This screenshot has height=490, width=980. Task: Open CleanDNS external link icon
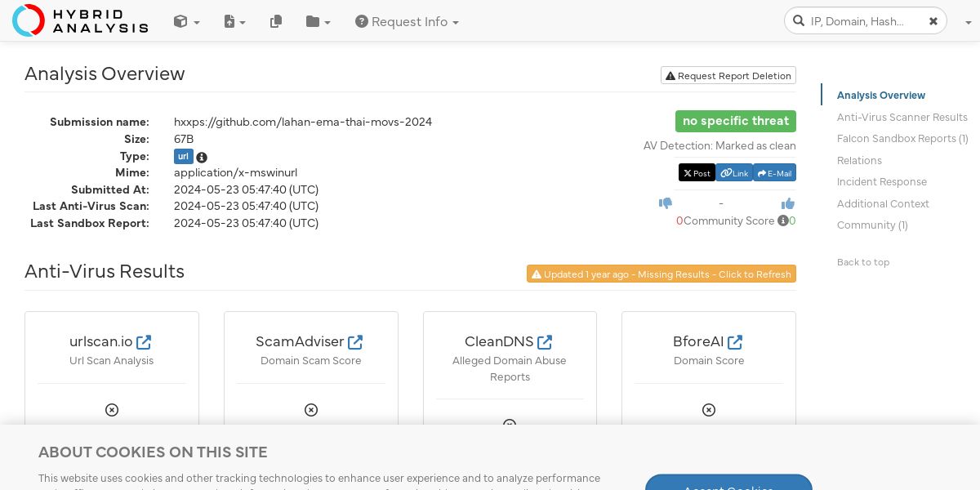[545, 341]
